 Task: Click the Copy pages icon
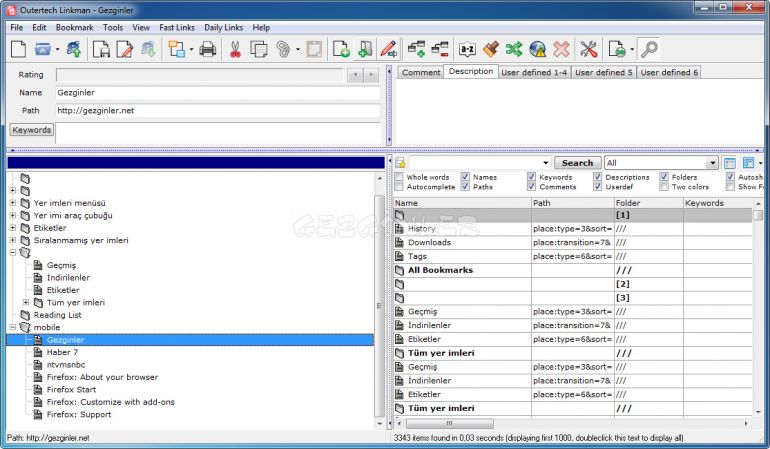tap(259, 49)
